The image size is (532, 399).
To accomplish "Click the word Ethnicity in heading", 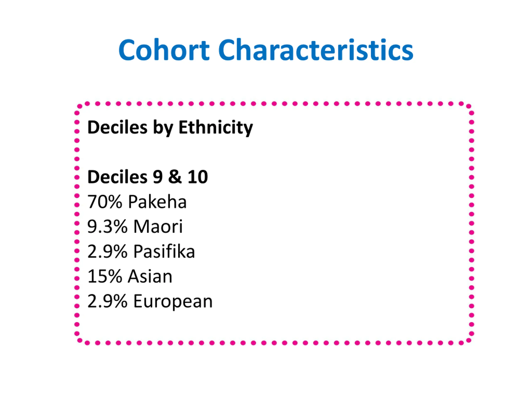I will (x=216, y=128).
